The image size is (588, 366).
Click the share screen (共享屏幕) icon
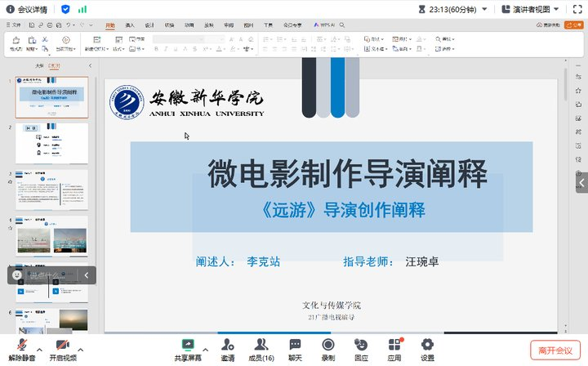coord(187,346)
